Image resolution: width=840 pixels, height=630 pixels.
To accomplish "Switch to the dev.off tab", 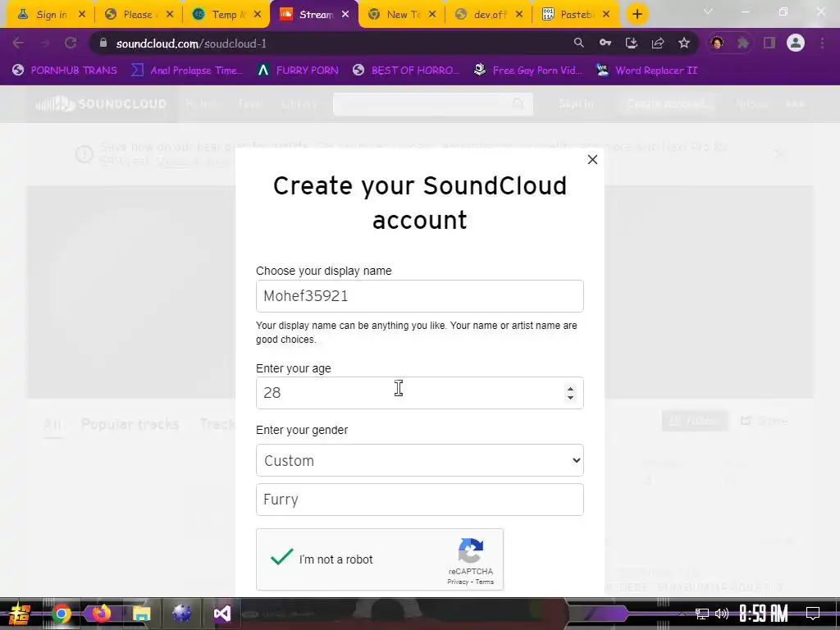I will [x=487, y=15].
